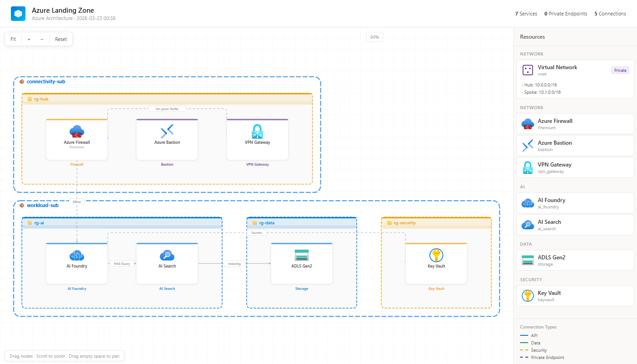Click the AI section header in Resources
The image size is (637, 364).
click(522, 187)
